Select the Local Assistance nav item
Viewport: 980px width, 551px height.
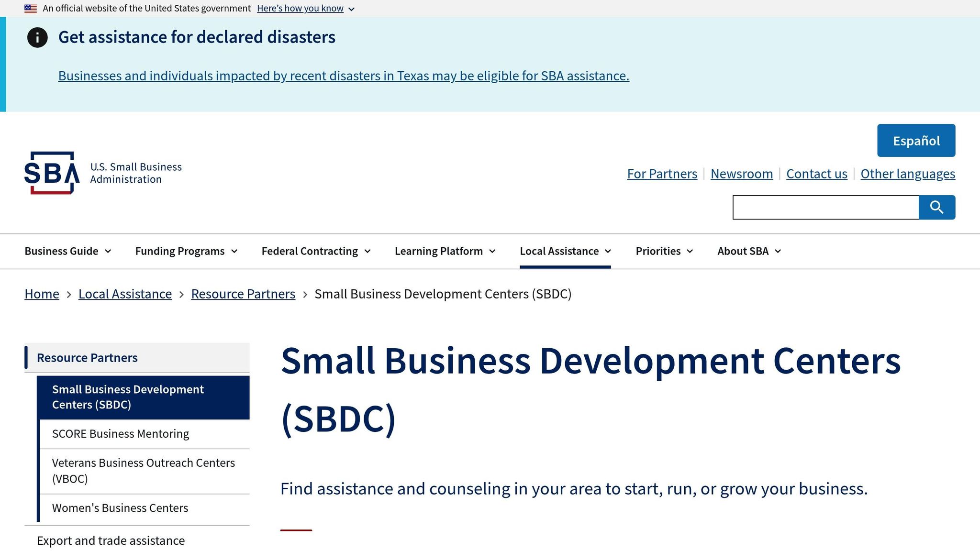pyautogui.click(x=565, y=251)
